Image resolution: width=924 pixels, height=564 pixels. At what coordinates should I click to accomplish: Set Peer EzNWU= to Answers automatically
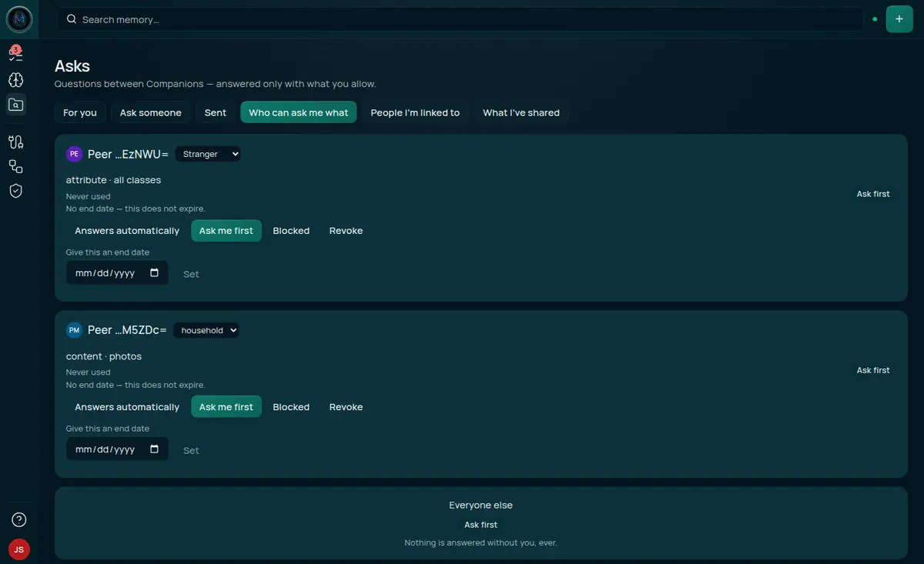click(127, 231)
